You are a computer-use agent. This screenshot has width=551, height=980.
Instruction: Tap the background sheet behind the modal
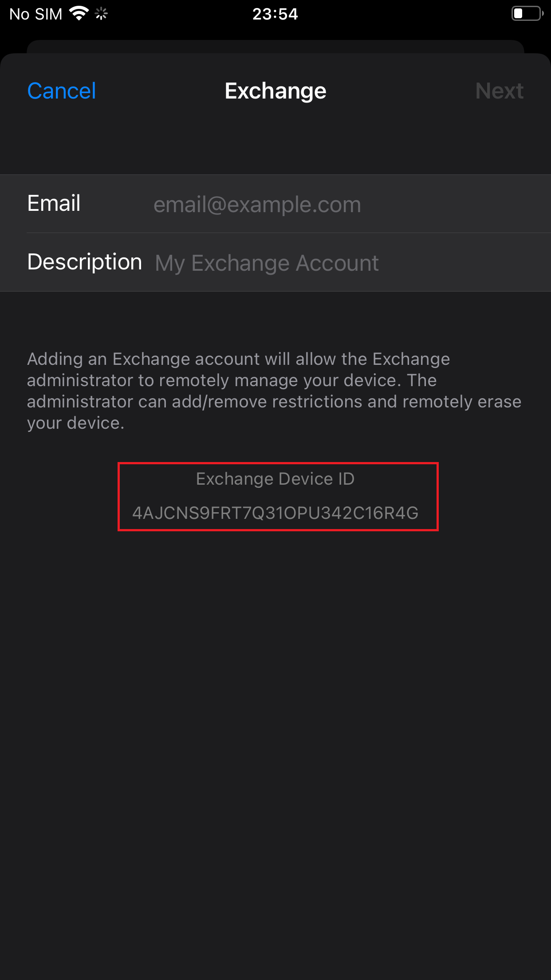(x=275, y=46)
